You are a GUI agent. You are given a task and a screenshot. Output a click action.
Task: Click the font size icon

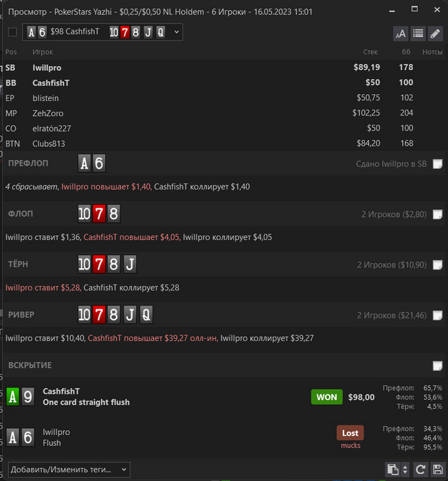click(401, 33)
